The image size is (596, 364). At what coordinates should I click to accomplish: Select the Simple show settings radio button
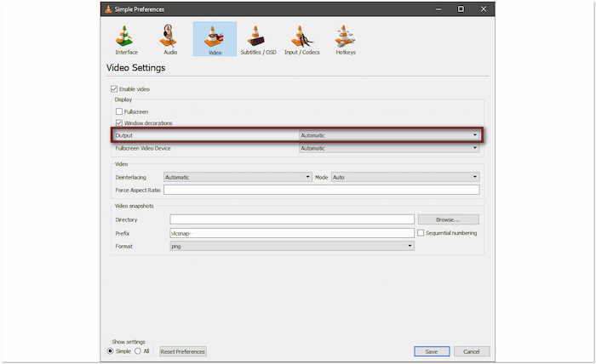pyautogui.click(x=110, y=351)
